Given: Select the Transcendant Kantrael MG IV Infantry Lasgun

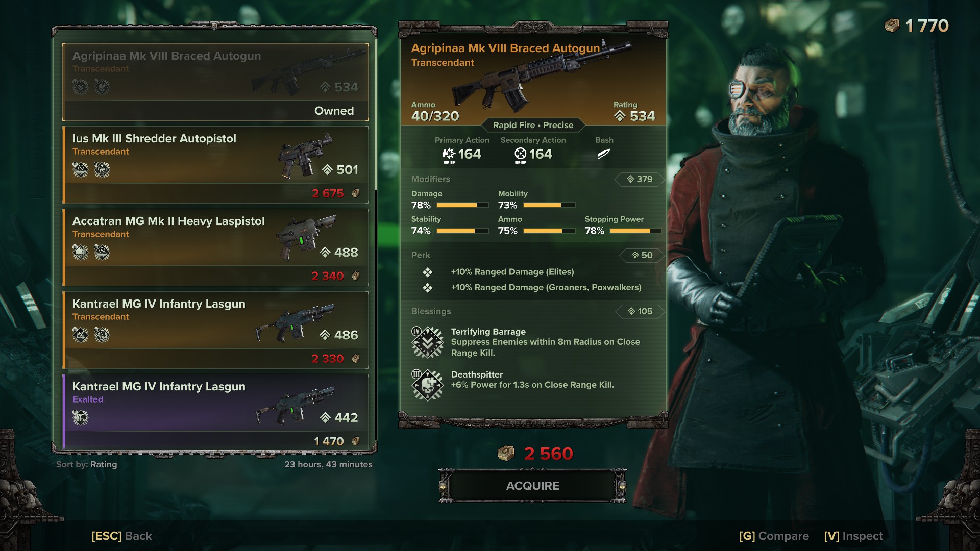Looking at the screenshot, I should (x=215, y=330).
